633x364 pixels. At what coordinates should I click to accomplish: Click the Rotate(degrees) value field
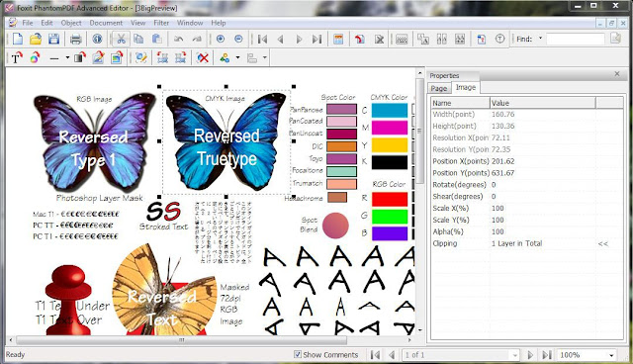coord(543,184)
